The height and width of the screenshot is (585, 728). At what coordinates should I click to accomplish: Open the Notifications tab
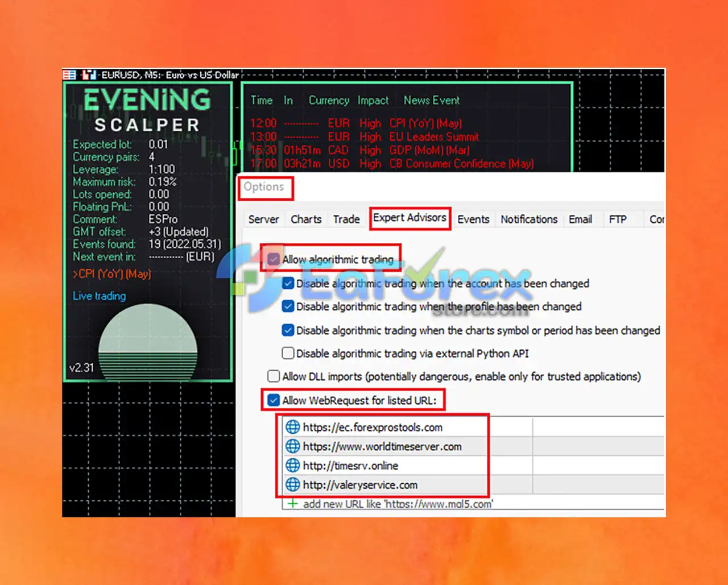529,219
